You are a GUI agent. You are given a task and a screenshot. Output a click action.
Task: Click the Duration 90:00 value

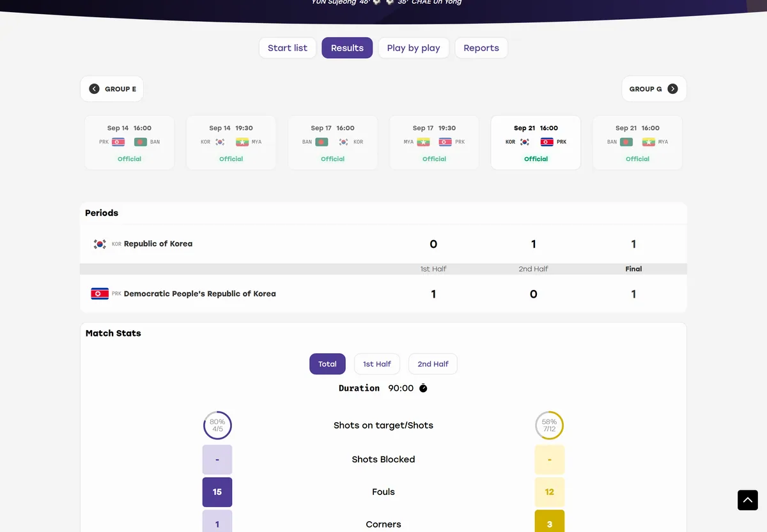[x=401, y=388]
